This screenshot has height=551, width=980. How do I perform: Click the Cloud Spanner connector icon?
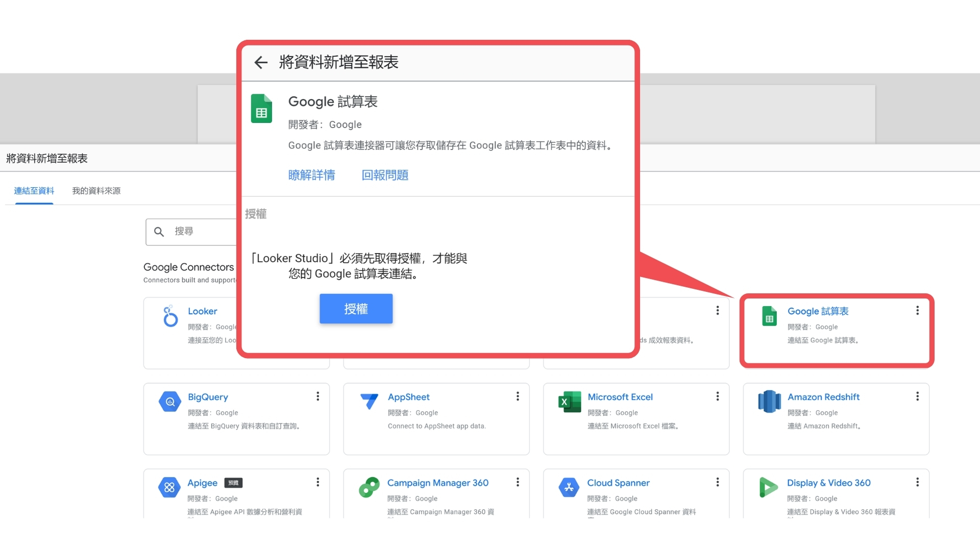pos(569,487)
